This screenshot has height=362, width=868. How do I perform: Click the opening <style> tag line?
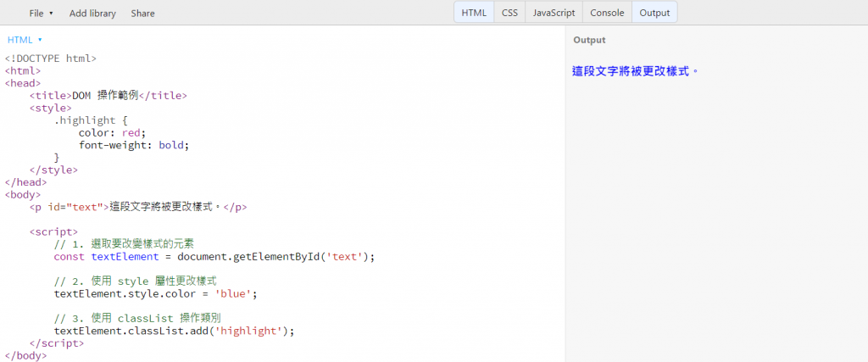(x=51, y=108)
